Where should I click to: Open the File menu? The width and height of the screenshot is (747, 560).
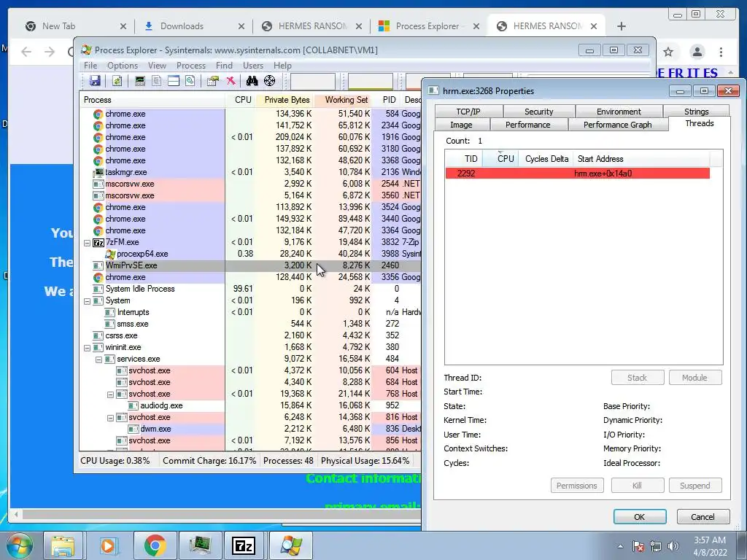coord(90,66)
